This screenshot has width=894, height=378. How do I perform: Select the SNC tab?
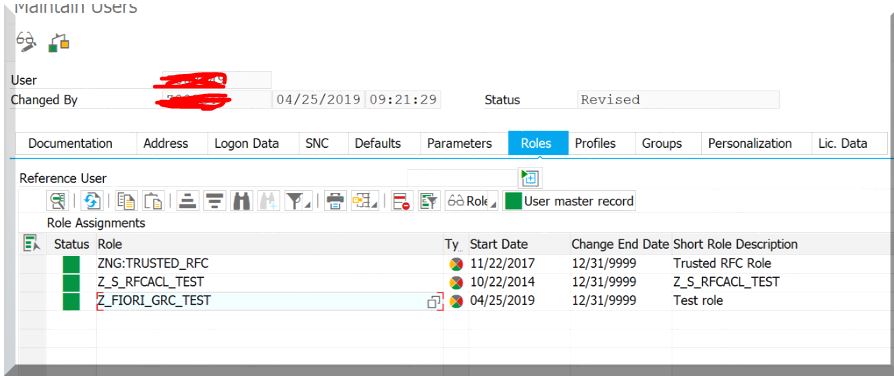317,144
